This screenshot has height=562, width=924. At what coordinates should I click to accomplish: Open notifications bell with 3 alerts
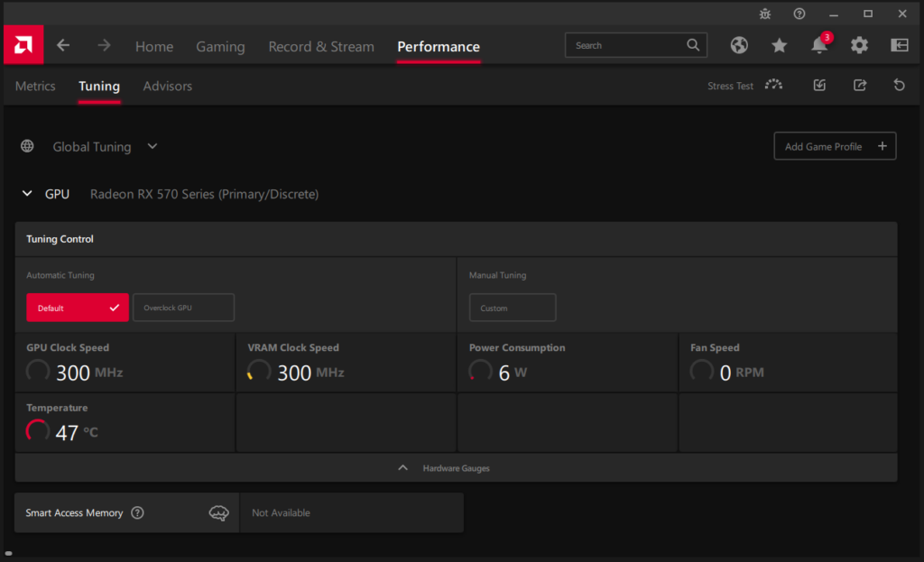[x=820, y=44]
